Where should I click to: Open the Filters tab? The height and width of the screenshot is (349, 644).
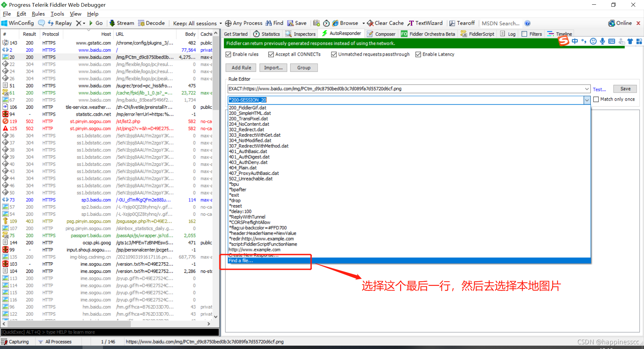(x=532, y=34)
